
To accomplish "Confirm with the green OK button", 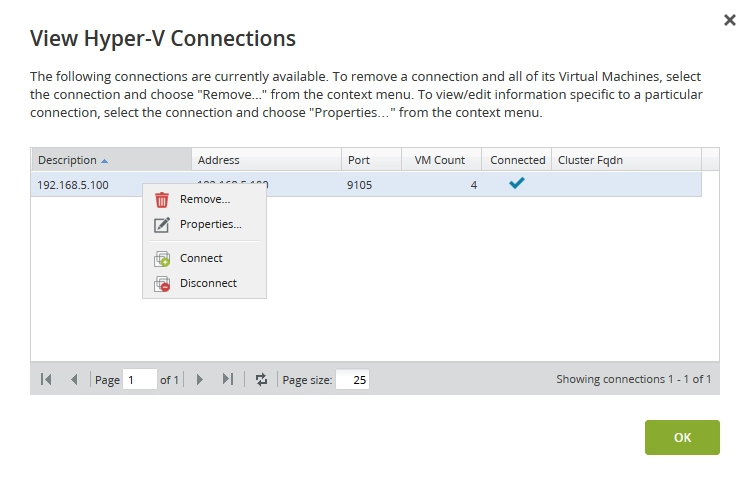I will (682, 437).
